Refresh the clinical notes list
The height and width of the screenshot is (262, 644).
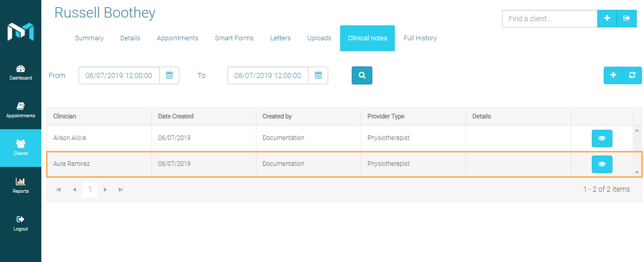click(x=632, y=75)
